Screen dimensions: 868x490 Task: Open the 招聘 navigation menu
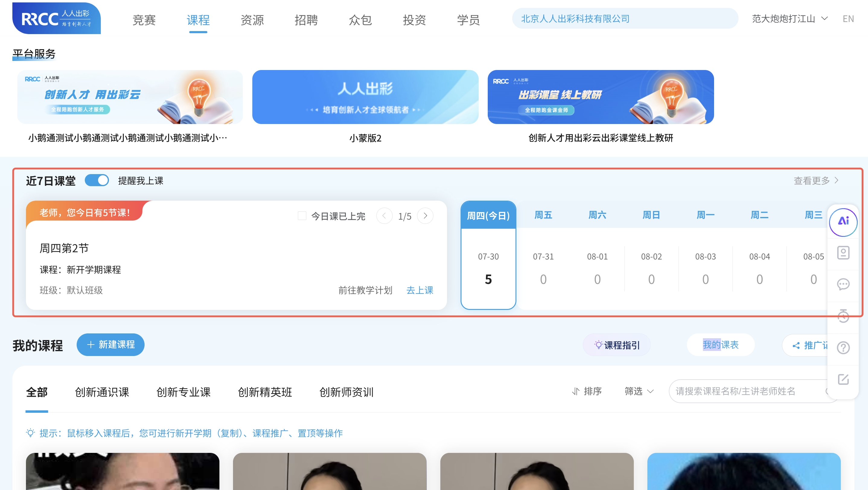coord(306,20)
